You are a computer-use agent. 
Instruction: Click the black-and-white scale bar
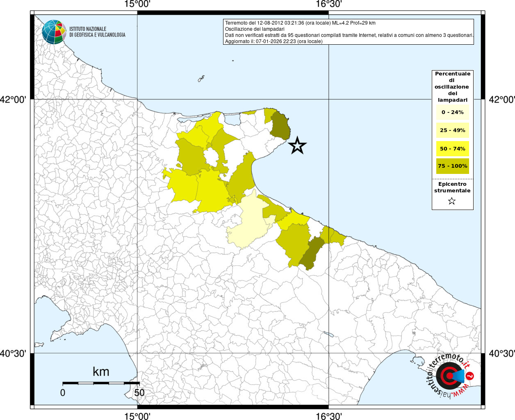click(x=101, y=383)
